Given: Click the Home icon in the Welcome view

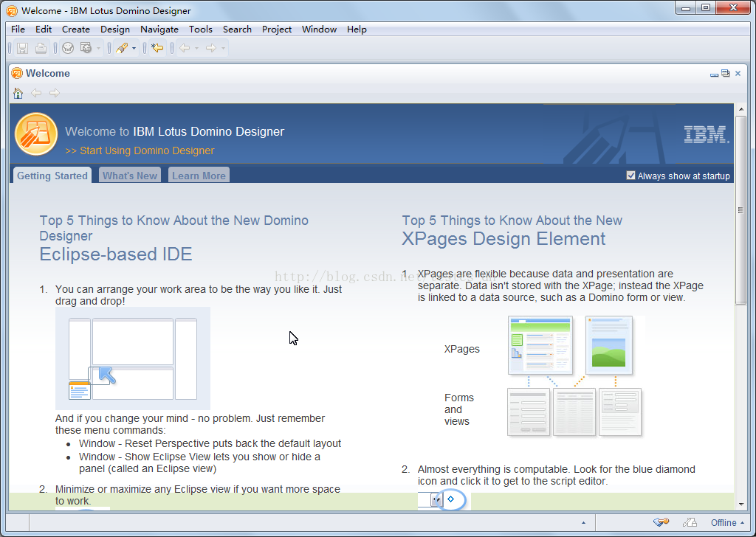Looking at the screenshot, I should coord(18,93).
